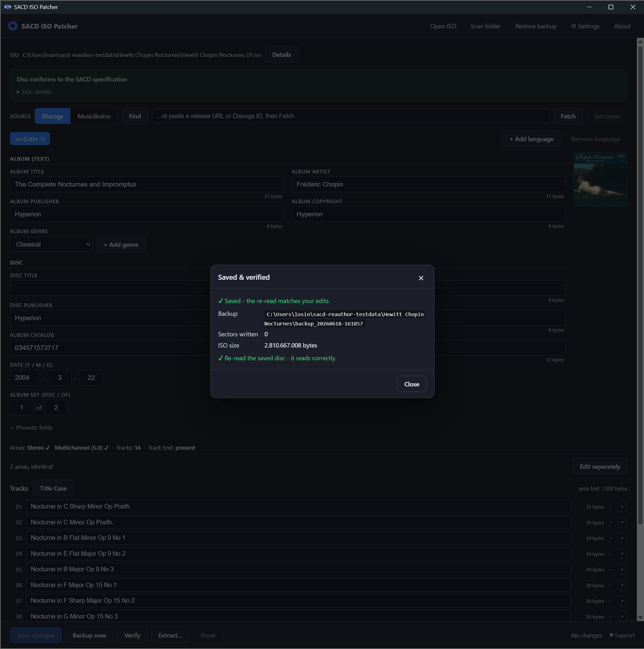Viewport: 644px width, 649px height.
Task: Click the month field showing 3
Action: click(x=59, y=378)
